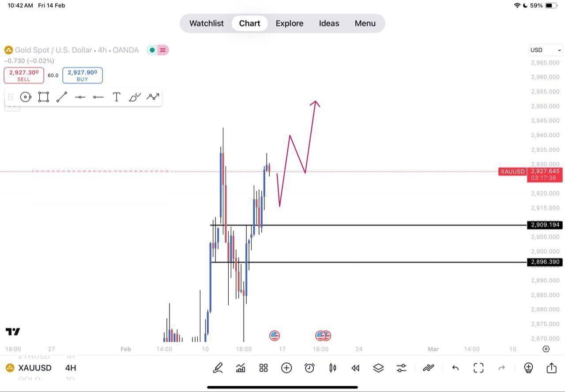Select the rectangle drawing tool

43,97
